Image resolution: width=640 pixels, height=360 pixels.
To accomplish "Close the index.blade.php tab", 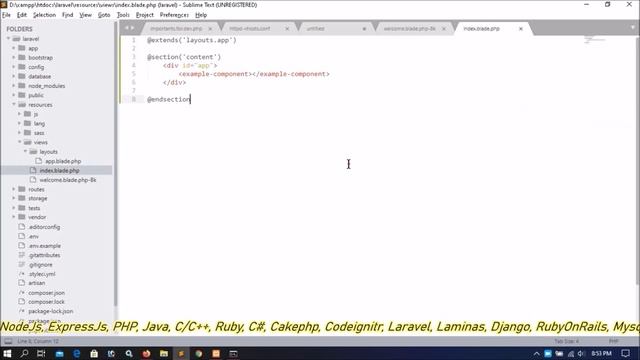I will click(x=521, y=29).
